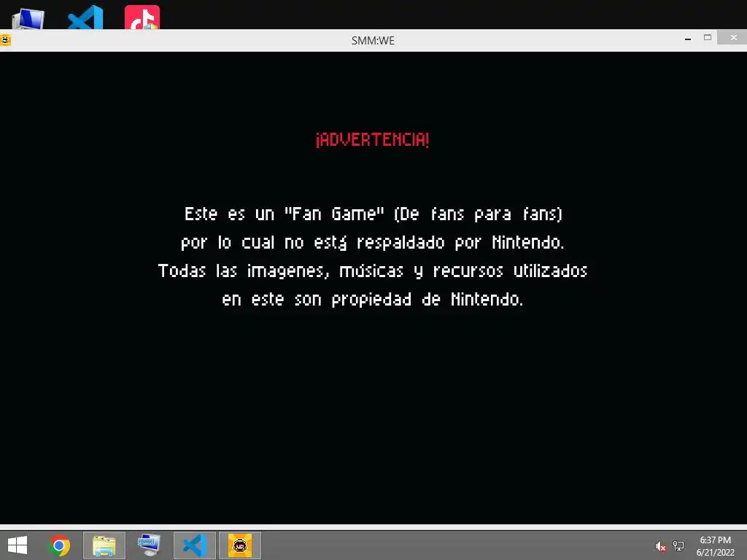747x560 pixels.
Task: Open the Windows Start menu
Action: click(x=18, y=545)
